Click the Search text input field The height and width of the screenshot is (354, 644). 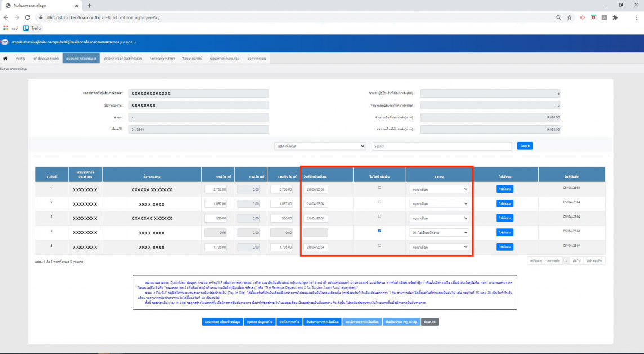[x=441, y=146]
